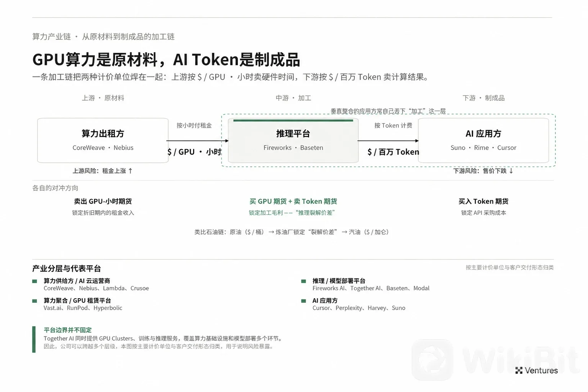Click the list heading "算力供给方 / AI 云运营商"
This screenshot has height=392, width=588.
click(77, 281)
